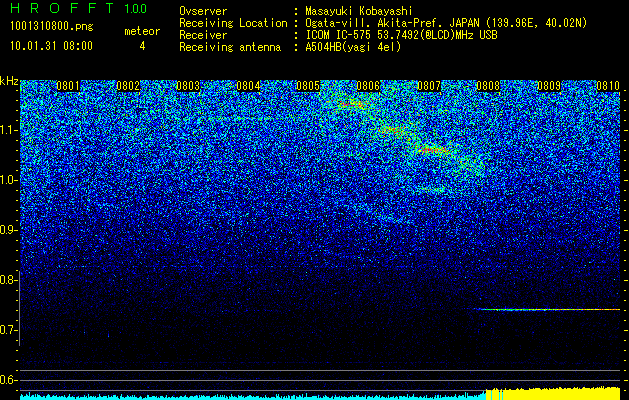This screenshot has height=400, width=629.
Task: Click the 0.9 frequency axis label
Action: (8, 230)
